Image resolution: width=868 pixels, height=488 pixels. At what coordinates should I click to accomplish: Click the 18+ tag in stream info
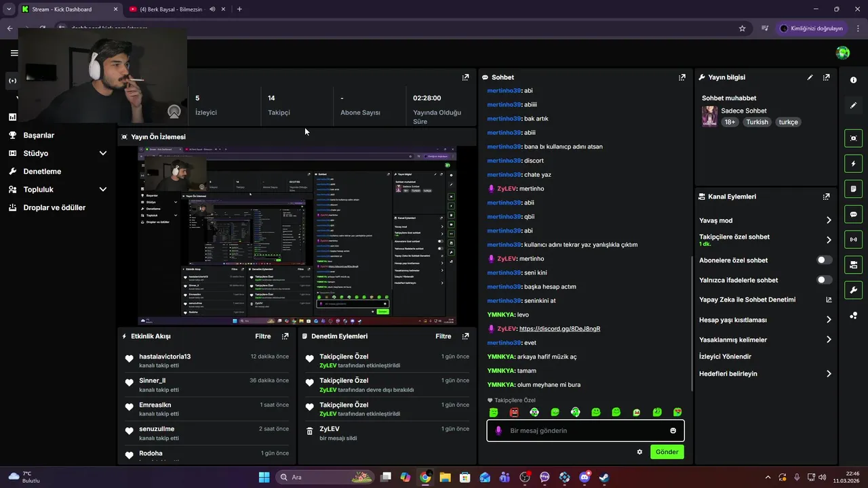[x=730, y=122]
